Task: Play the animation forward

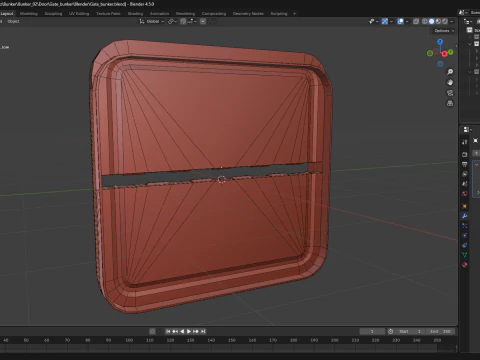Action: [x=189, y=331]
